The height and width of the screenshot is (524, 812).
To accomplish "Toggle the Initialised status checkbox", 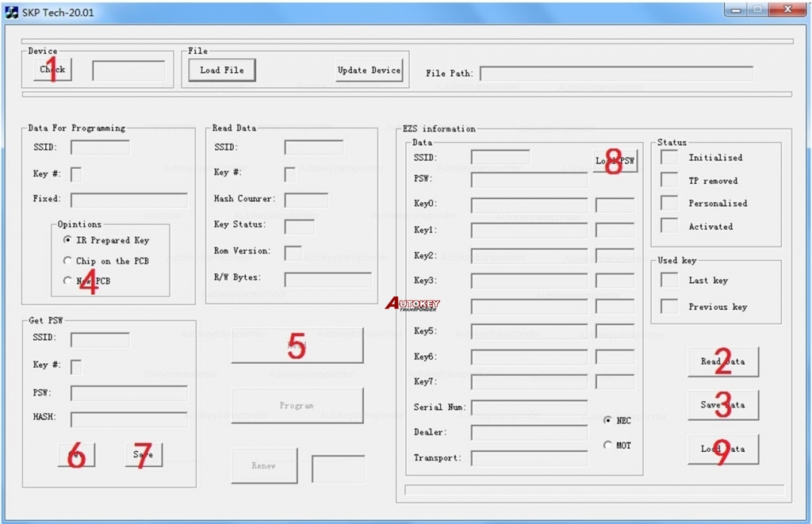I will [x=670, y=158].
